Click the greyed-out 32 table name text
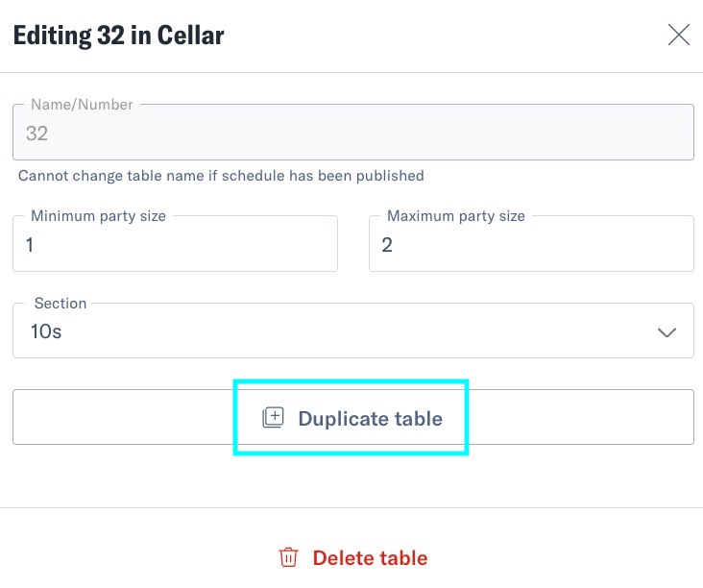Viewport: 703px width, 588px height. coord(36,134)
